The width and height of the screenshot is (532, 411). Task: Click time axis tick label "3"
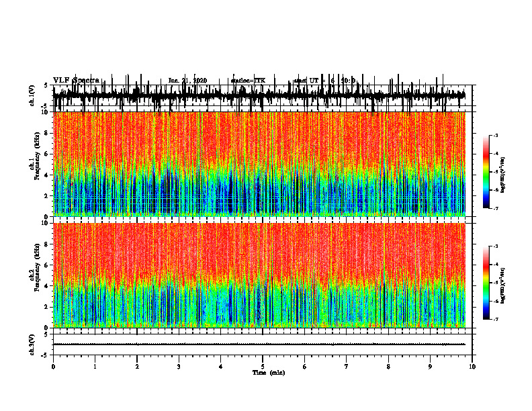179,367
